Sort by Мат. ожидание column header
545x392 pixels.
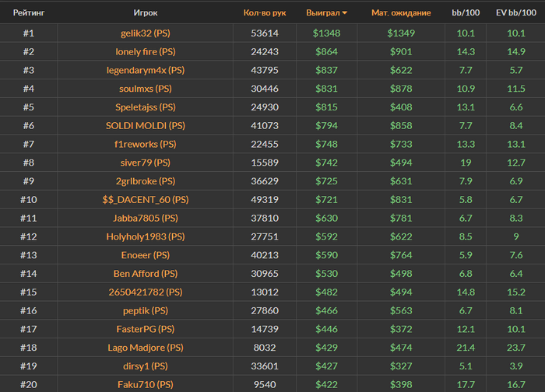point(401,13)
